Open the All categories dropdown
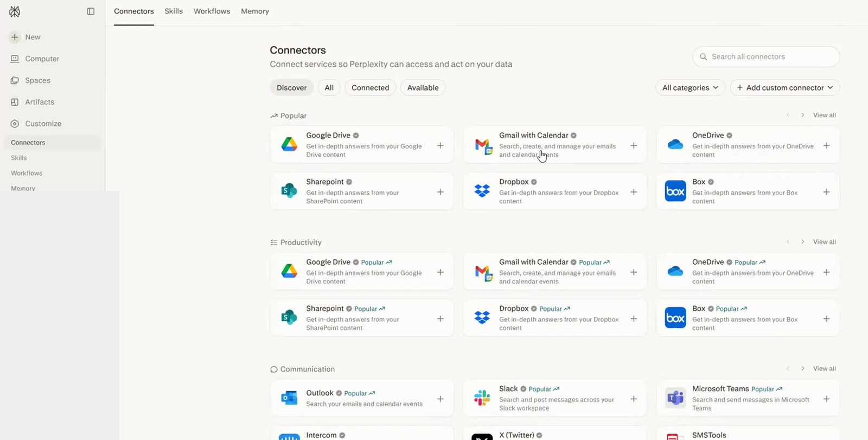 coord(690,87)
